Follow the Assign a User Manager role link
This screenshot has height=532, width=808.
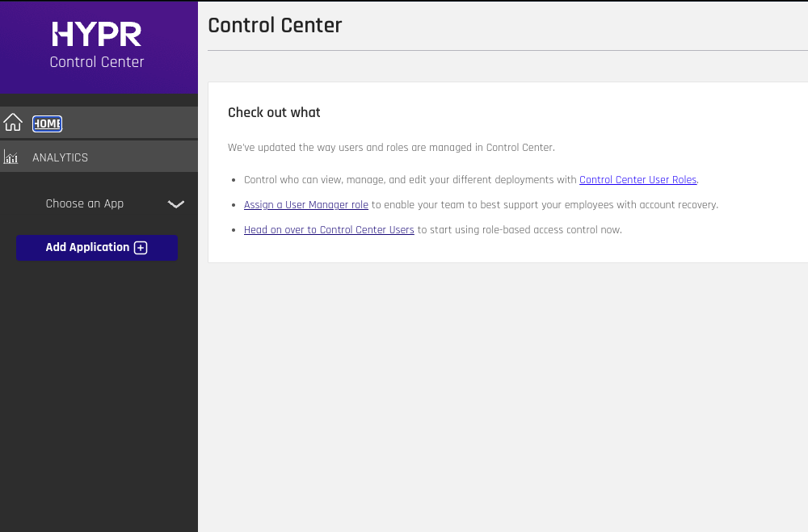306,205
